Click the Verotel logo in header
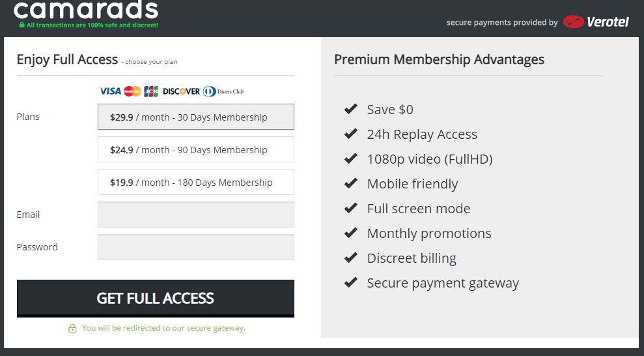Viewport: 644px width, 356px height. click(596, 22)
